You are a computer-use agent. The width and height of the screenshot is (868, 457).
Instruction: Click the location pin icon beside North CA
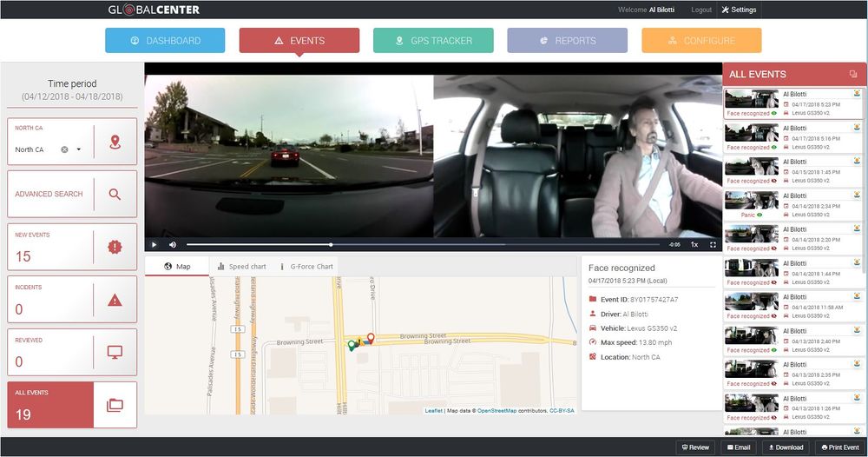tap(115, 142)
